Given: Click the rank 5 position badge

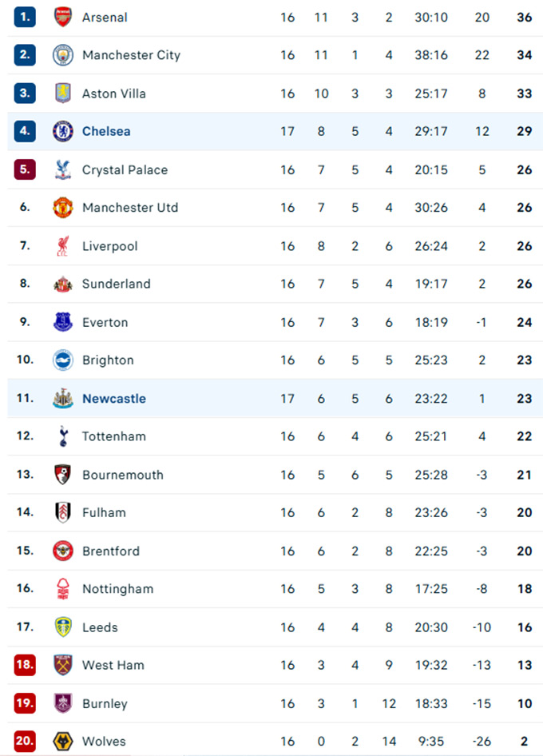Looking at the screenshot, I should [x=25, y=169].
